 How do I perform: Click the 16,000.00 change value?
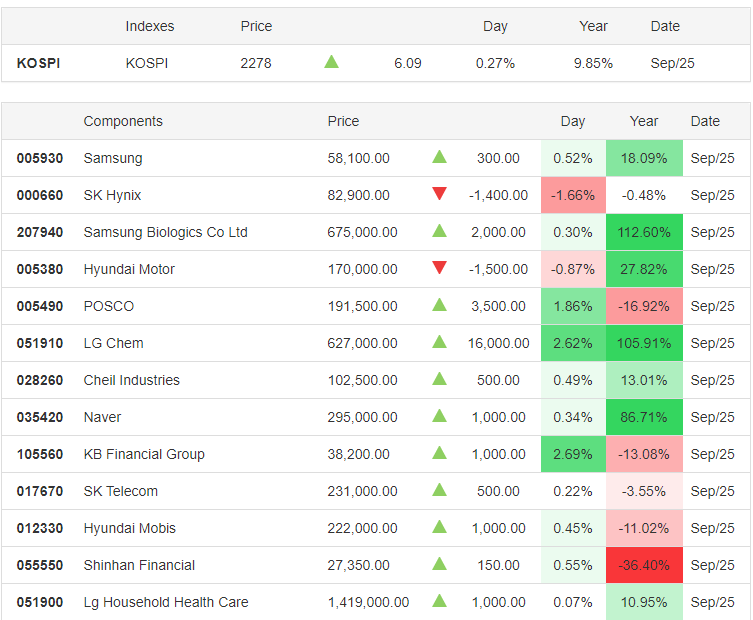tap(498, 343)
